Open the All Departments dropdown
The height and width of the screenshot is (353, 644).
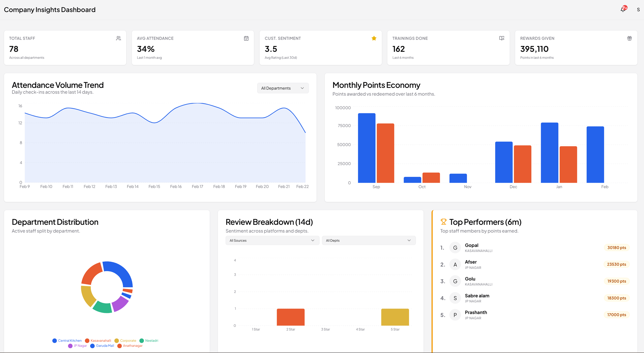click(283, 88)
